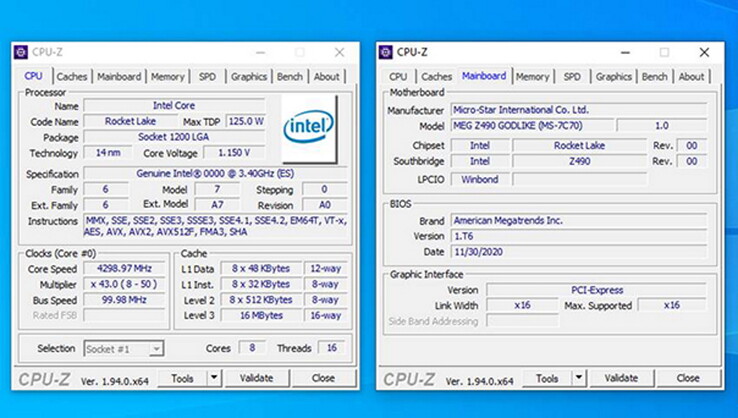Screen dimensions: 738x418
Task: Click Package value 'Socket 1200 LGA'
Action: pyautogui.click(x=174, y=137)
